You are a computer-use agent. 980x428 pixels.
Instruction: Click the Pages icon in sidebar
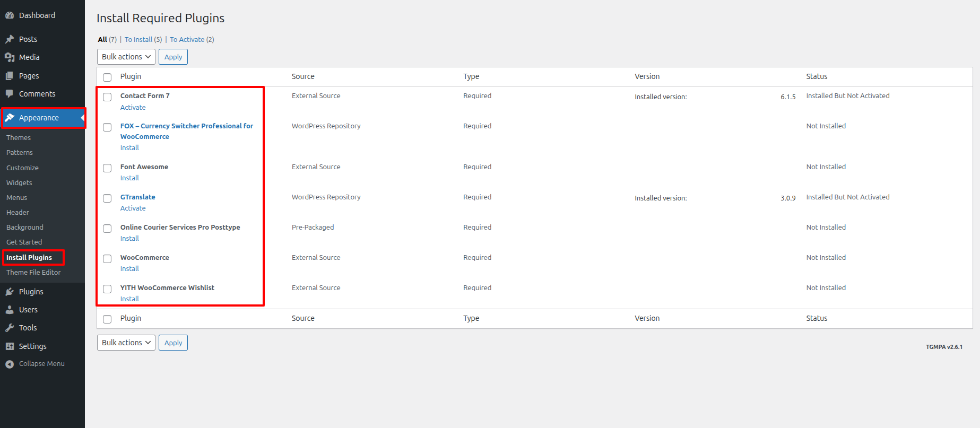10,76
